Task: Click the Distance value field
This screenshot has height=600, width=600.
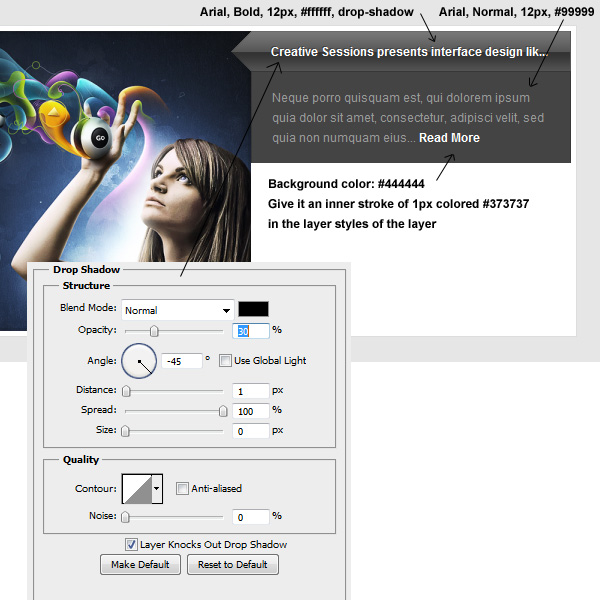Action: pos(251,391)
